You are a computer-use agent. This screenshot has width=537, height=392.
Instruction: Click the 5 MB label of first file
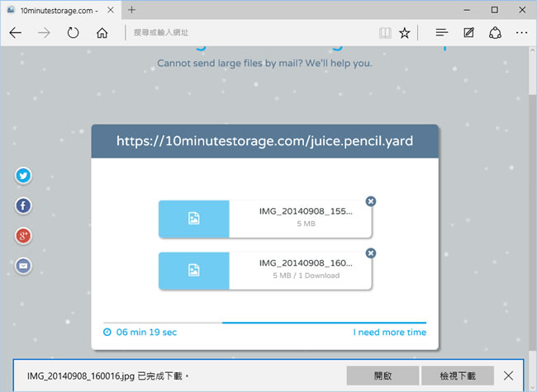(307, 224)
